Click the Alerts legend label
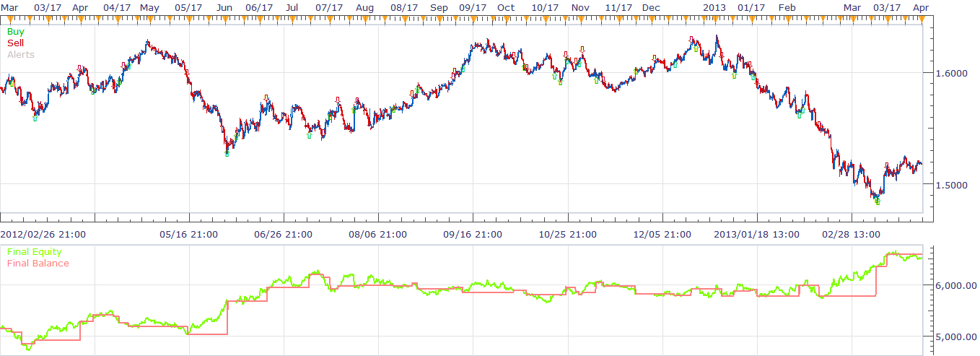This screenshot has height=356, width=980. click(x=21, y=55)
